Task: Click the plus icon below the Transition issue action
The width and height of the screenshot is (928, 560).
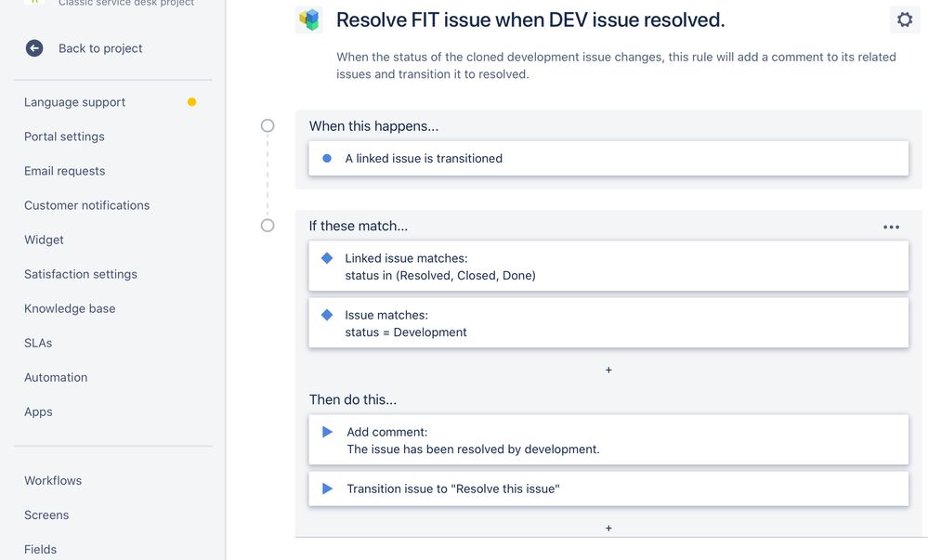Action: pos(608,528)
